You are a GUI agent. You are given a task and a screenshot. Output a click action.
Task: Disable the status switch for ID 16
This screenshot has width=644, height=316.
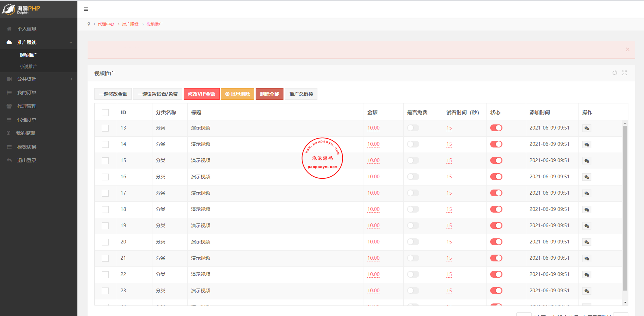point(496,177)
